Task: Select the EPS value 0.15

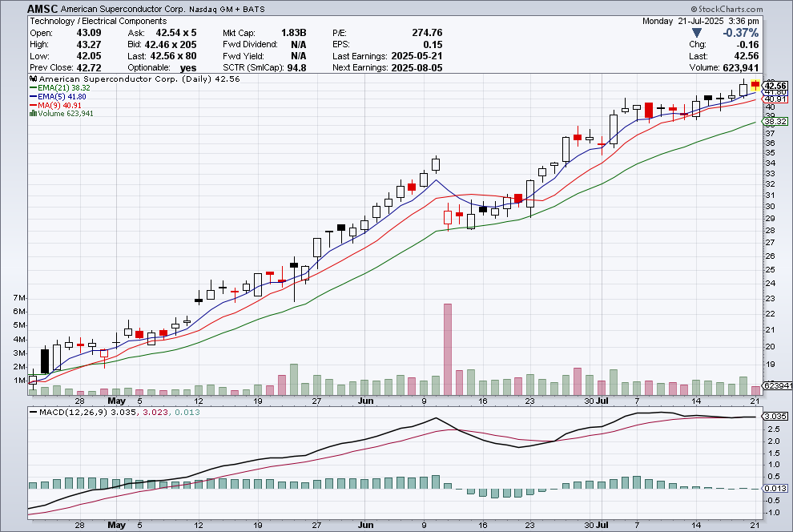Action: [x=433, y=45]
